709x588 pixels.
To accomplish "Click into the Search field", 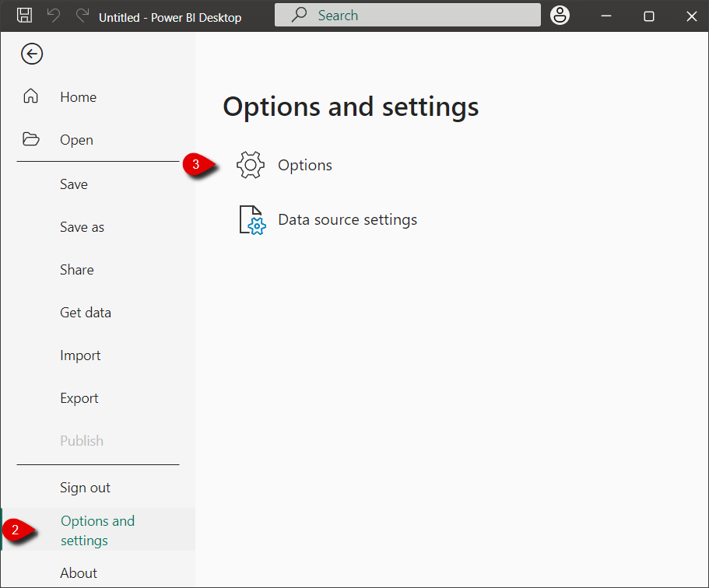I will pyautogui.click(x=407, y=15).
